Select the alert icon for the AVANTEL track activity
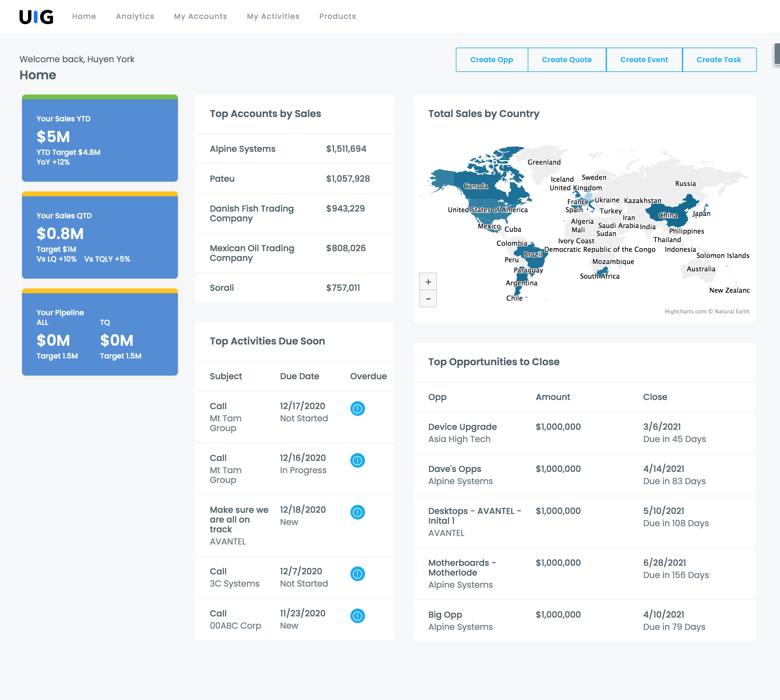 pos(357,512)
